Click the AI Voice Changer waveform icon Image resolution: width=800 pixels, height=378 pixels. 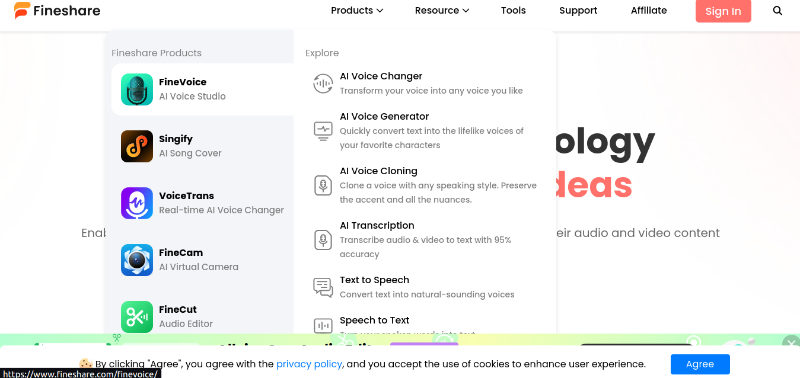point(322,83)
